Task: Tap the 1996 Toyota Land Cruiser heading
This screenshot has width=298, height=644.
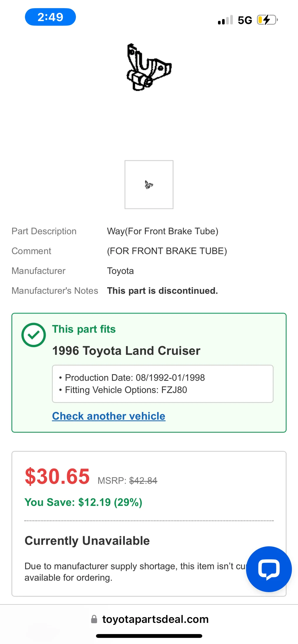Action: click(x=126, y=351)
